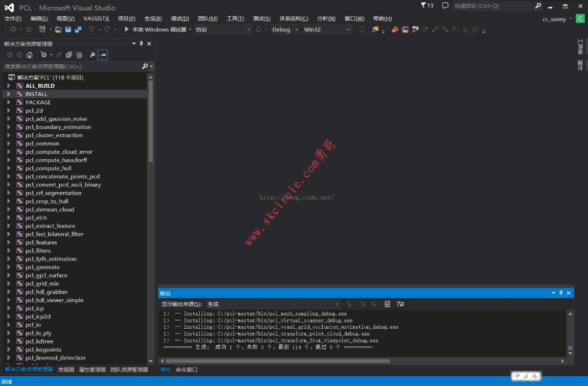Expand the INSTALL project node
Screen dimensions: 588x386
point(9,94)
